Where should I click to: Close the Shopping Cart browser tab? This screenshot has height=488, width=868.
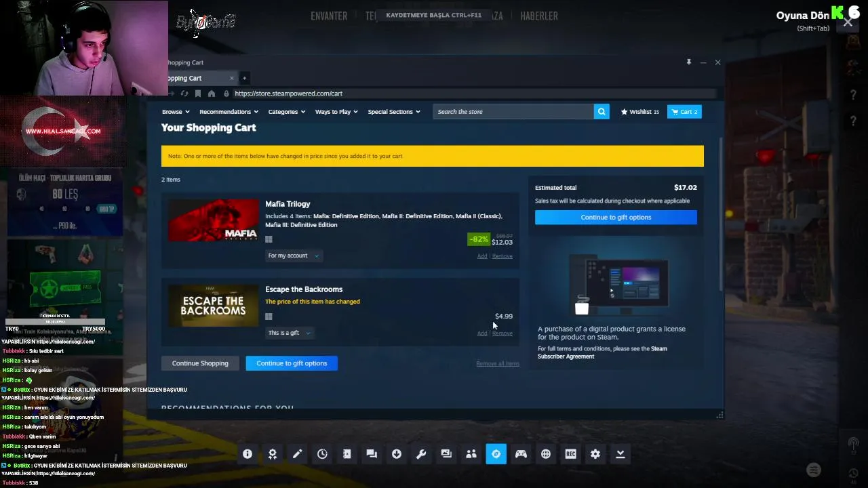231,78
